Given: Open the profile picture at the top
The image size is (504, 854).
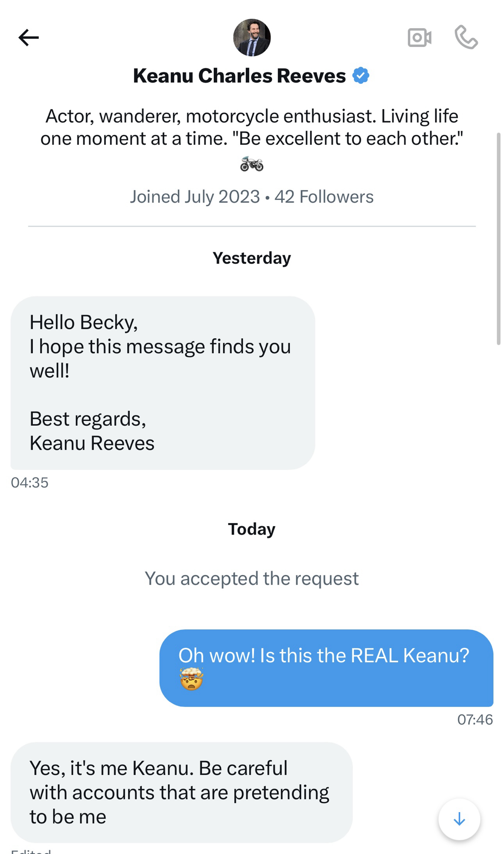Looking at the screenshot, I should pos(252,38).
